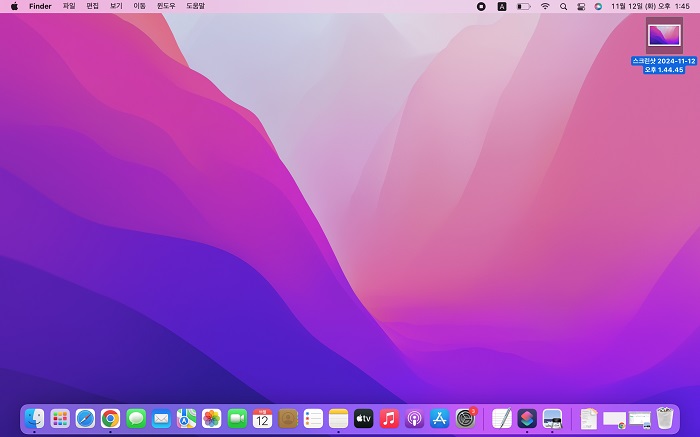Open the 편집 menu
Viewport: 700px width, 437px height.
[92, 6]
